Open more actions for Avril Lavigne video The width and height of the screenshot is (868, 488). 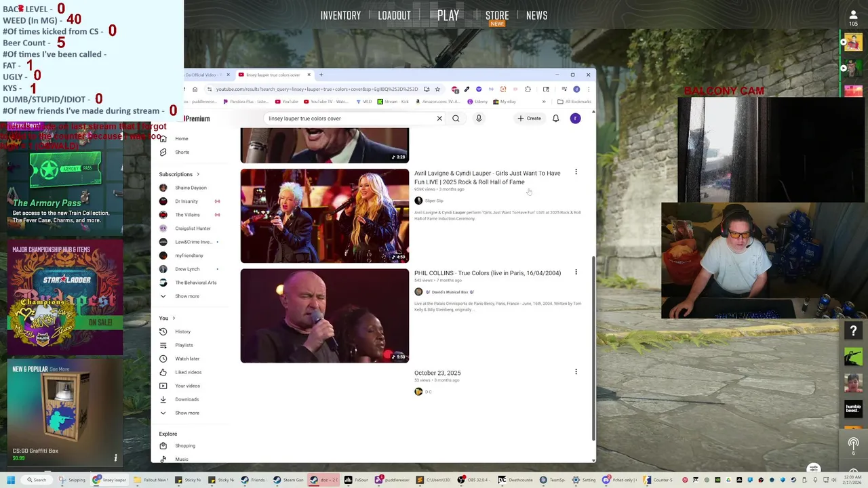(576, 172)
